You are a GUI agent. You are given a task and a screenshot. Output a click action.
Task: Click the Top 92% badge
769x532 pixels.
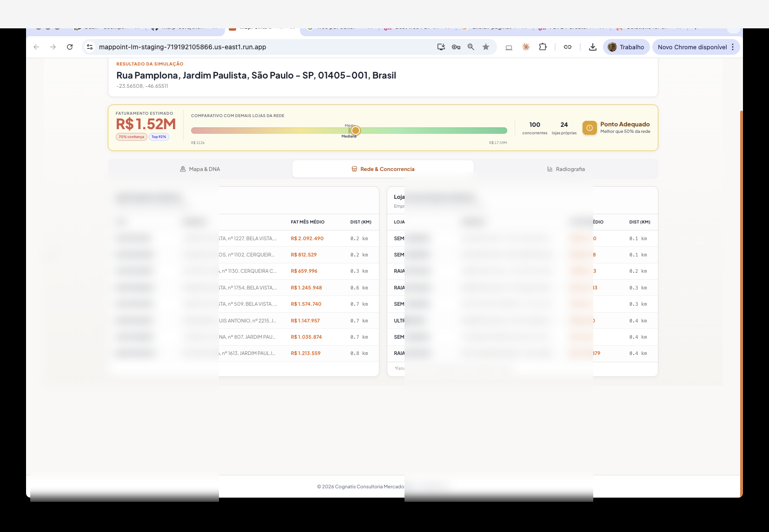click(x=159, y=137)
